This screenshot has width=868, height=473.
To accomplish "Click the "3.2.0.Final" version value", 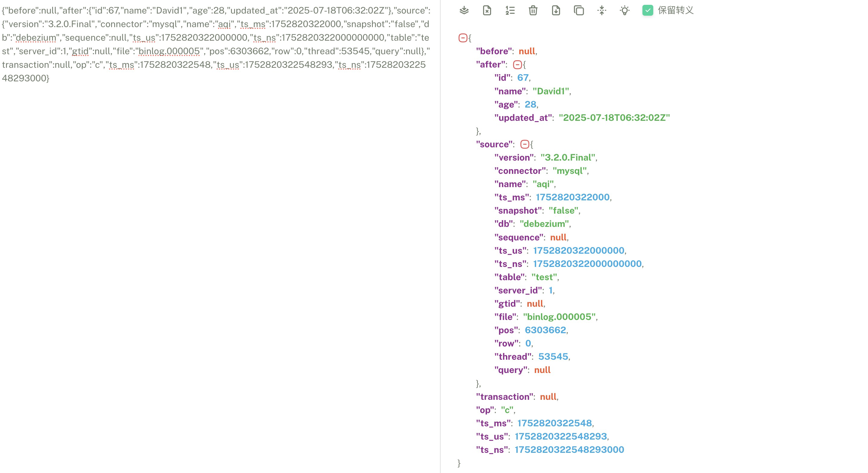I will coord(568,158).
